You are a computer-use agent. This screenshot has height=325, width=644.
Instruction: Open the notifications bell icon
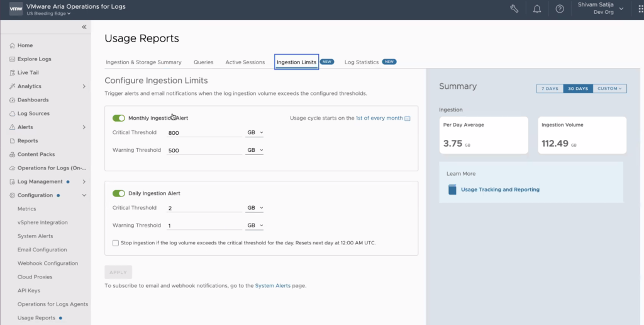537,9
